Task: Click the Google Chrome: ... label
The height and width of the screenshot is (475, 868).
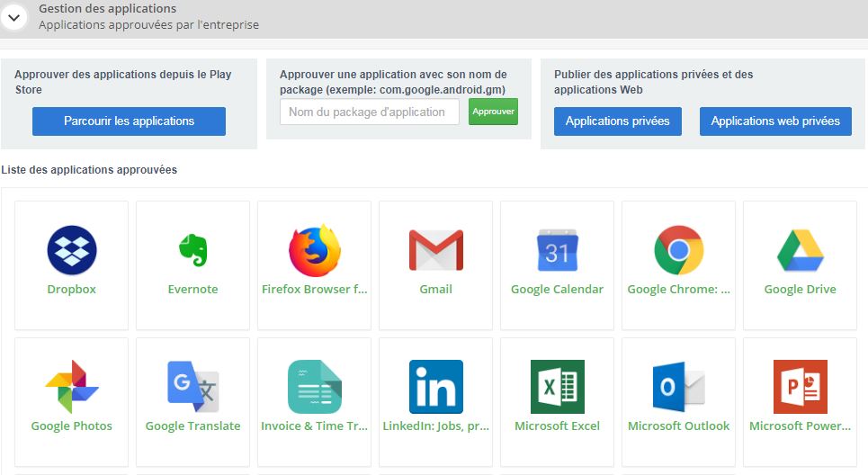Action: click(x=679, y=290)
